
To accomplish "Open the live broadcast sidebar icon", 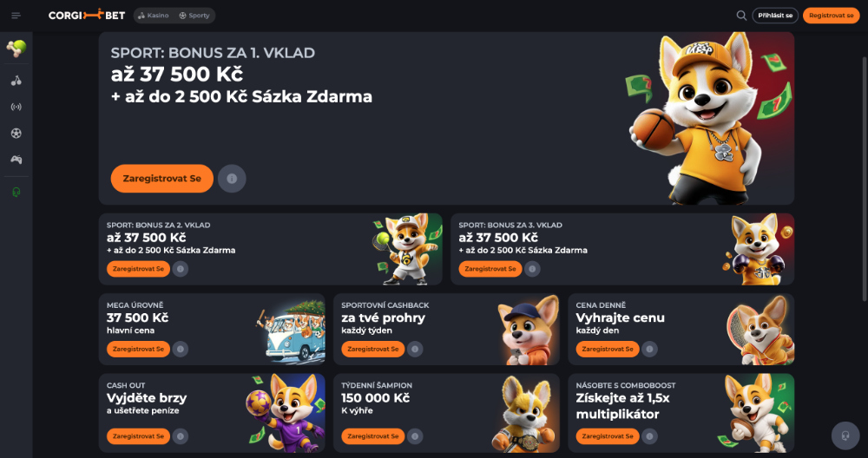I will (x=16, y=107).
